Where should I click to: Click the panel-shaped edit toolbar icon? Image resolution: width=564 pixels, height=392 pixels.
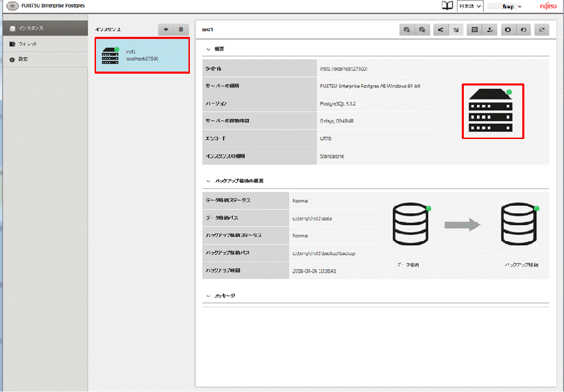coord(474,30)
